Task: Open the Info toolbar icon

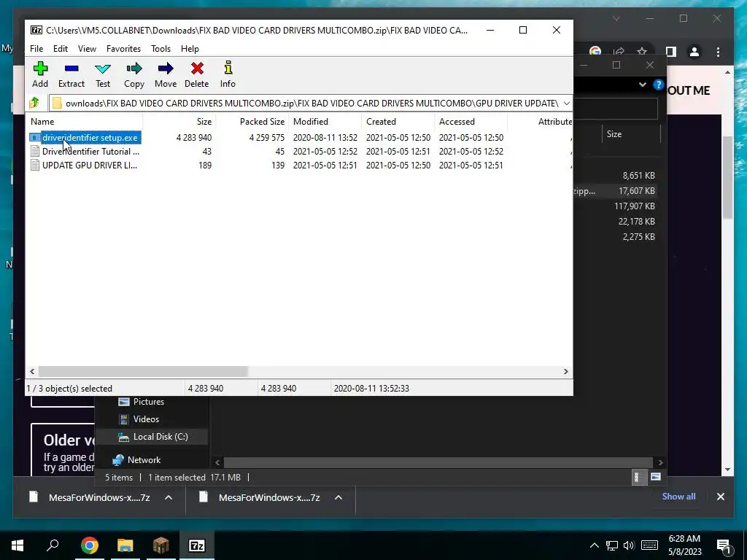Action: 228,68
